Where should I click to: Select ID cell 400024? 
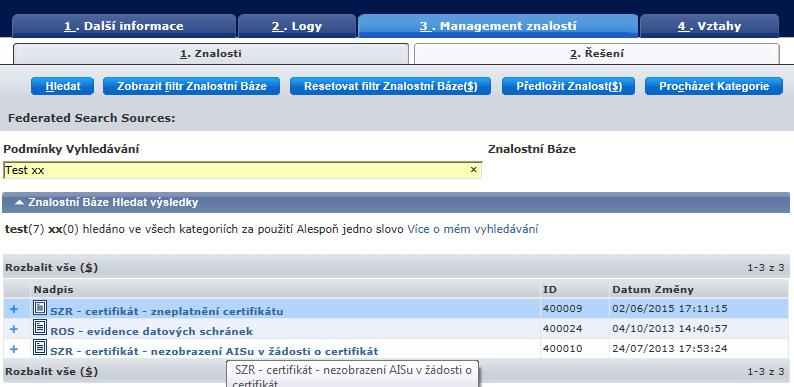(562, 329)
